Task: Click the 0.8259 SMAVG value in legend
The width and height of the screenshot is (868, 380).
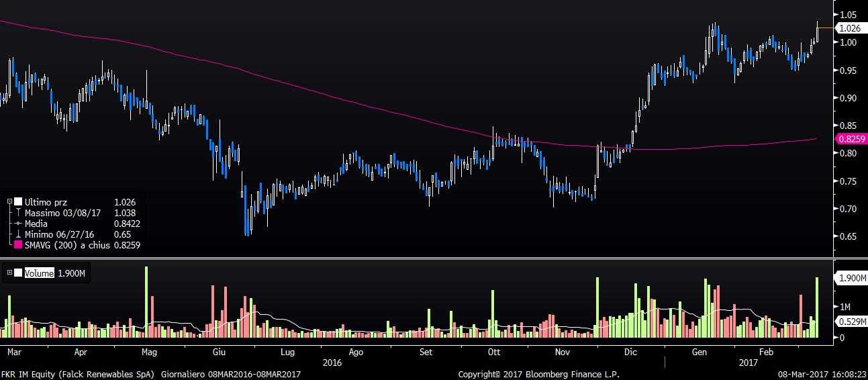Action: [128, 246]
